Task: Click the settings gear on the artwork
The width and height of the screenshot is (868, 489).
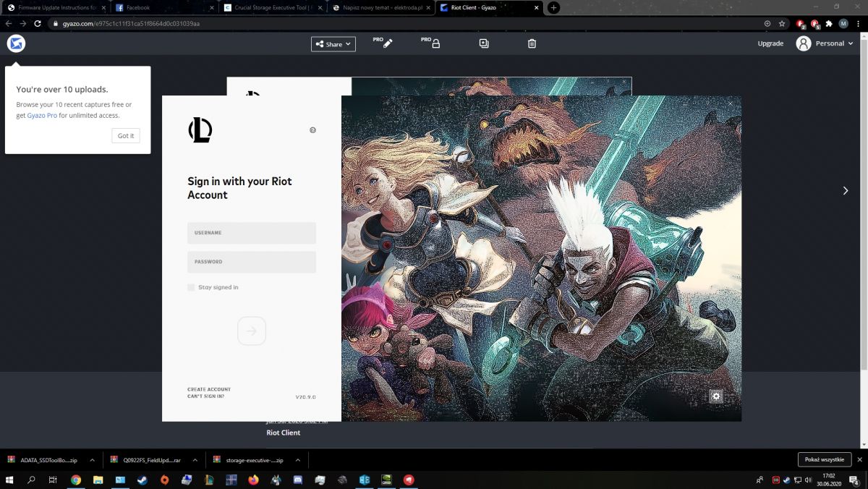Action: click(716, 396)
